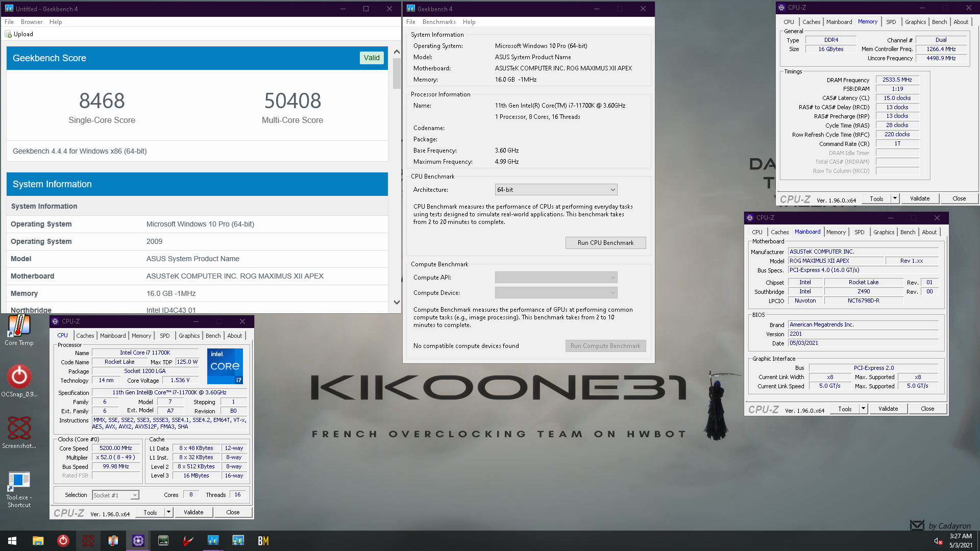Click the single-core score 8468
The image size is (980, 551).
[102, 101]
